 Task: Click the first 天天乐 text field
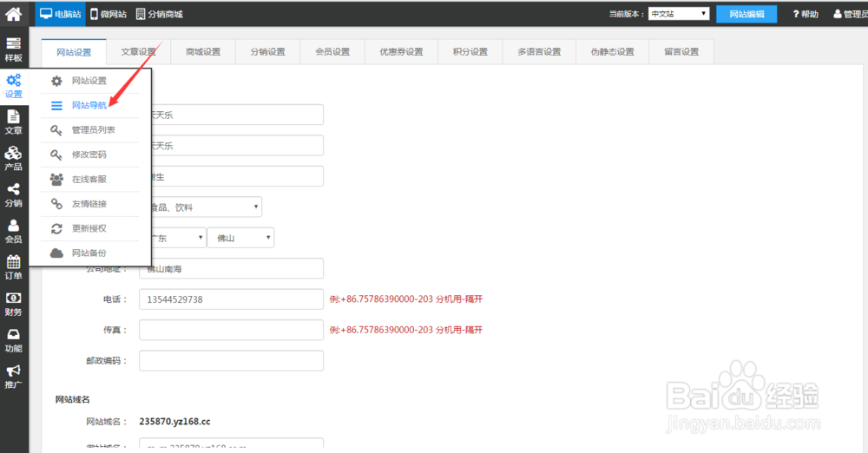(x=237, y=115)
